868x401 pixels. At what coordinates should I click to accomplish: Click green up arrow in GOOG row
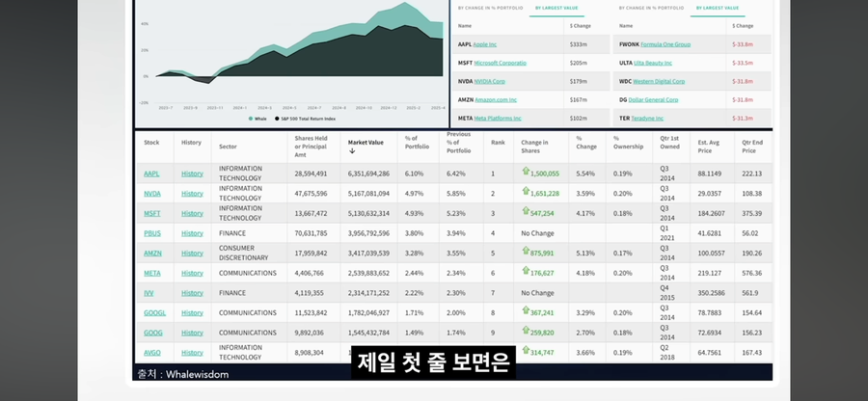pyautogui.click(x=526, y=331)
